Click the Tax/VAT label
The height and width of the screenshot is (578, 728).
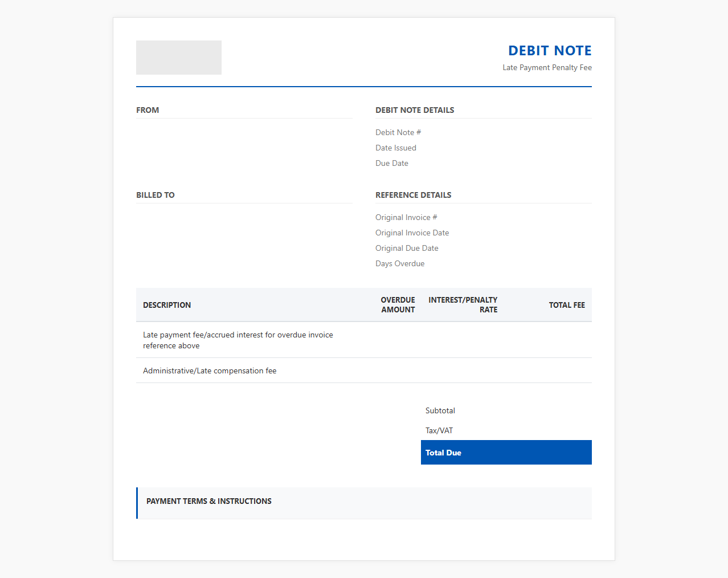coord(439,430)
